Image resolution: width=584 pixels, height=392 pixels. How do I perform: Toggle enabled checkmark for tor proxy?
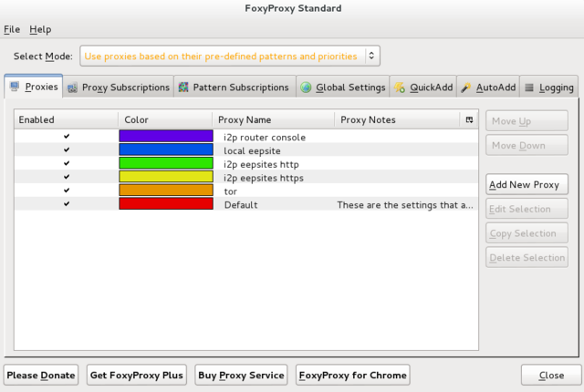pos(67,191)
